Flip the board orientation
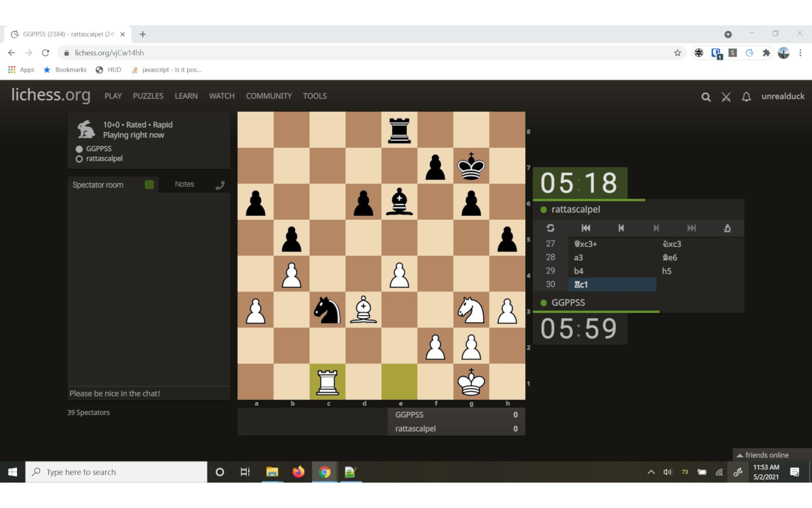This screenshot has width=812, height=508. [x=550, y=228]
